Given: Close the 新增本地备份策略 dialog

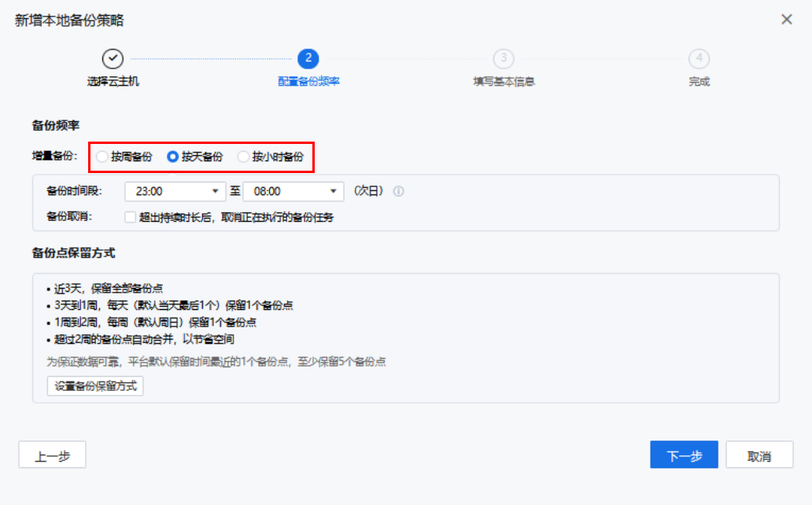Looking at the screenshot, I should tap(786, 20).
